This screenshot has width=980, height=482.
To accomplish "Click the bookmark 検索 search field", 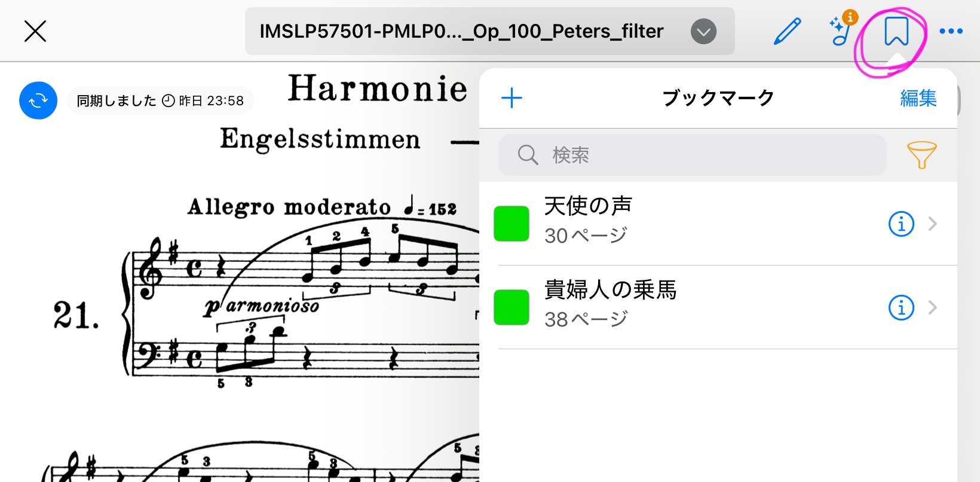I will [692, 155].
